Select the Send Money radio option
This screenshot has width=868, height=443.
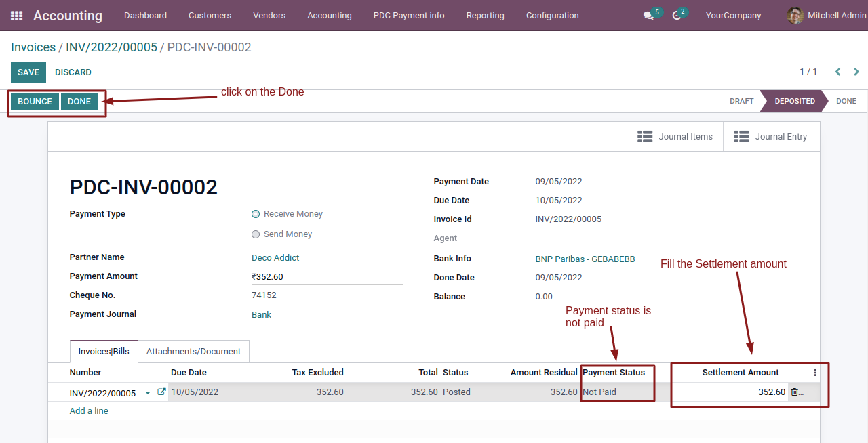(256, 234)
